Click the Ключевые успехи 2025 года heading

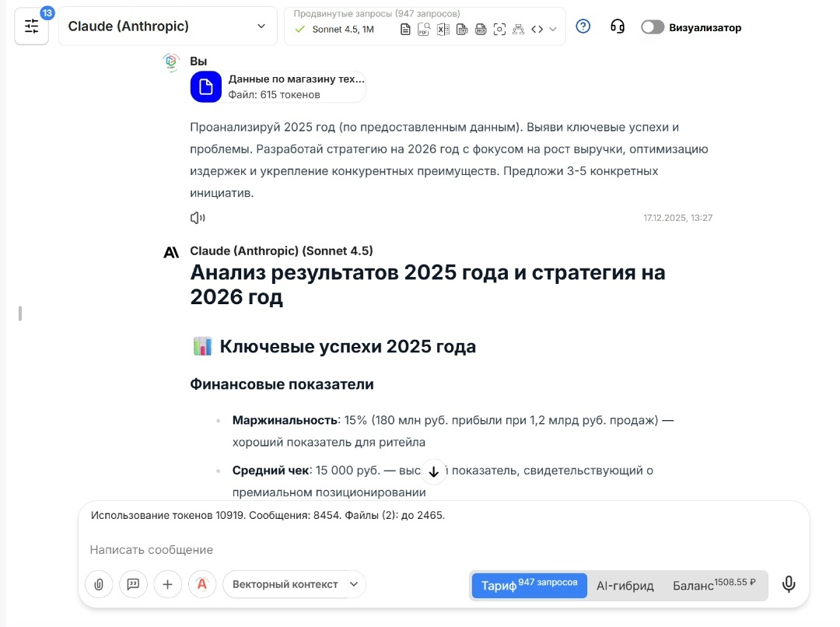click(348, 346)
